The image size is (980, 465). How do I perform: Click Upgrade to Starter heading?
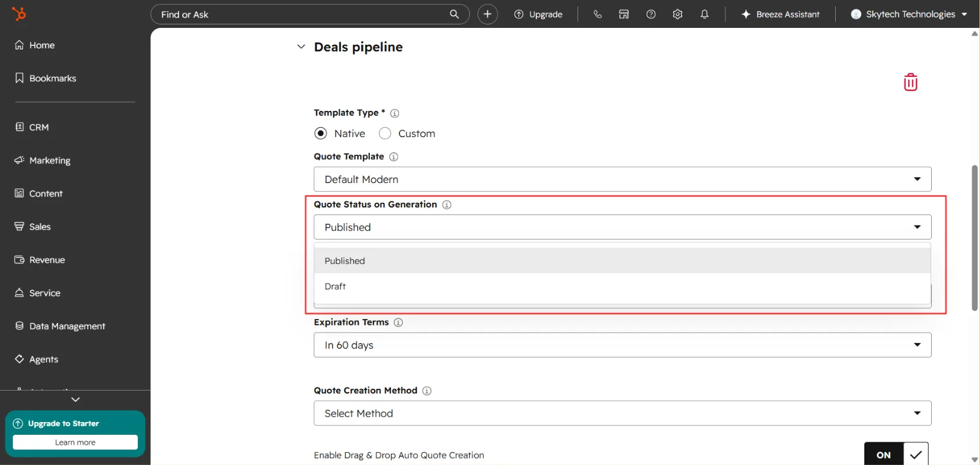pyautogui.click(x=63, y=424)
